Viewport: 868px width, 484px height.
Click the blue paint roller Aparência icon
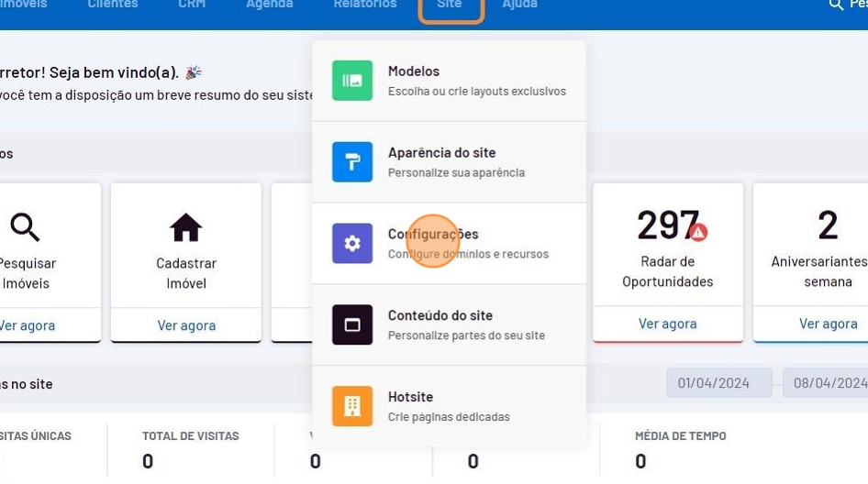point(352,162)
